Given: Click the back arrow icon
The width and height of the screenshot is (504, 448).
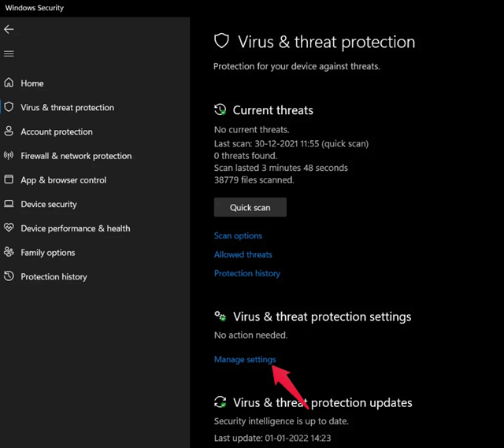Looking at the screenshot, I should [9, 29].
